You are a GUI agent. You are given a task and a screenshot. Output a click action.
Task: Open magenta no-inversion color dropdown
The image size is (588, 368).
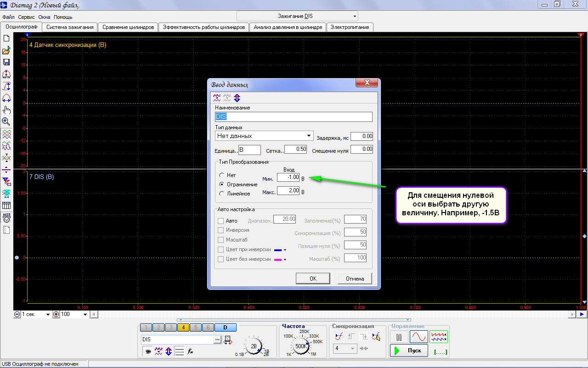tap(285, 259)
